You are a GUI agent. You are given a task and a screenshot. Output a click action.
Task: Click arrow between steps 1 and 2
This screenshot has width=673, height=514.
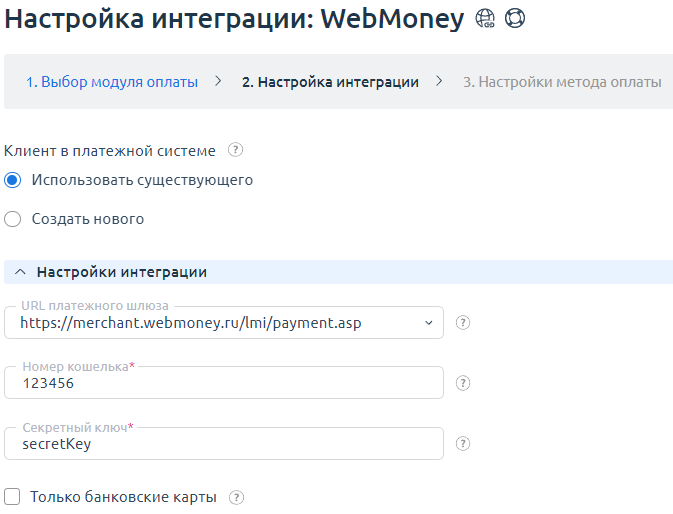[219, 82]
